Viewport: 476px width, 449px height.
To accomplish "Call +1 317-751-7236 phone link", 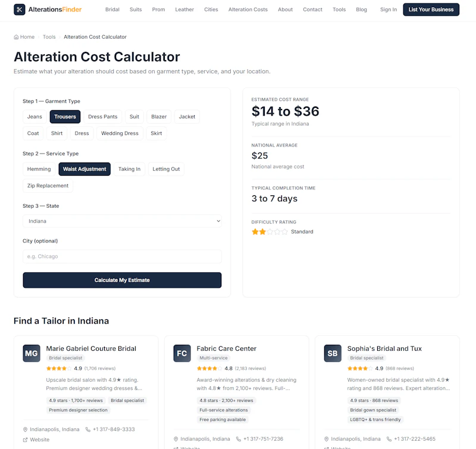I will point(263,439).
